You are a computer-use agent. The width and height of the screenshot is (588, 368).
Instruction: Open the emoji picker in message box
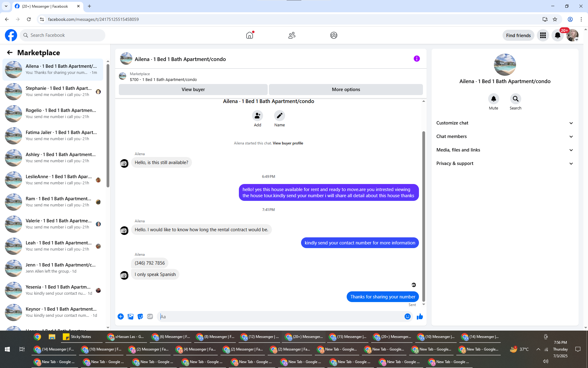[x=407, y=316]
